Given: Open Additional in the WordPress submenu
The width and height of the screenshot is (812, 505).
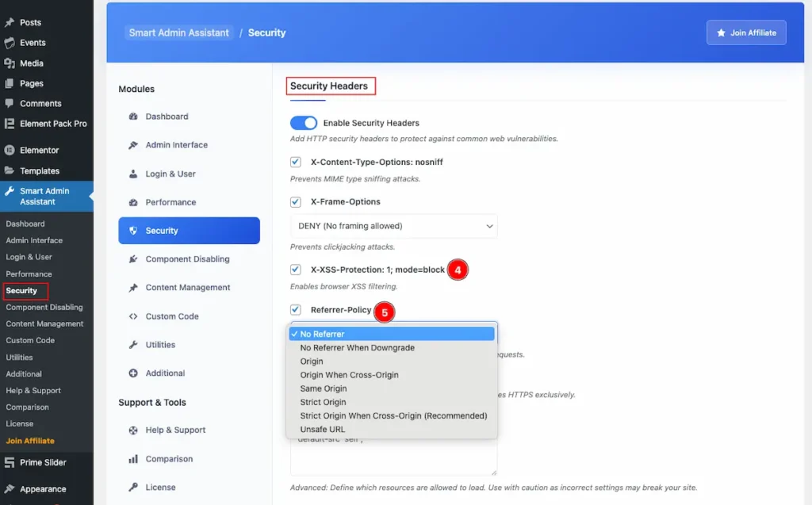Looking at the screenshot, I should 24,374.
